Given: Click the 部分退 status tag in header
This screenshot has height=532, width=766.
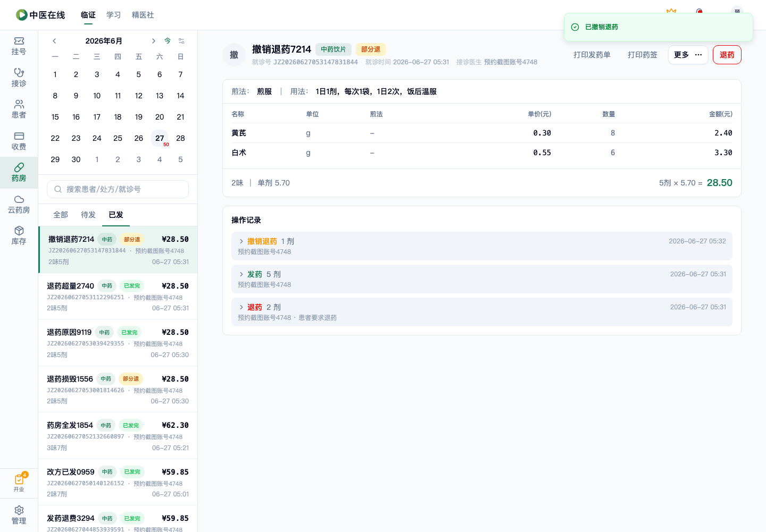Looking at the screenshot, I should tap(371, 49).
